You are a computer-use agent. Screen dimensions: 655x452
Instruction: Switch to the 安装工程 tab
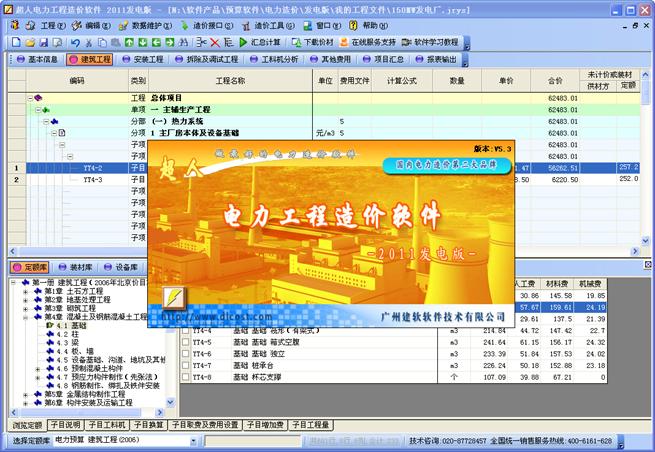[143, 59]
